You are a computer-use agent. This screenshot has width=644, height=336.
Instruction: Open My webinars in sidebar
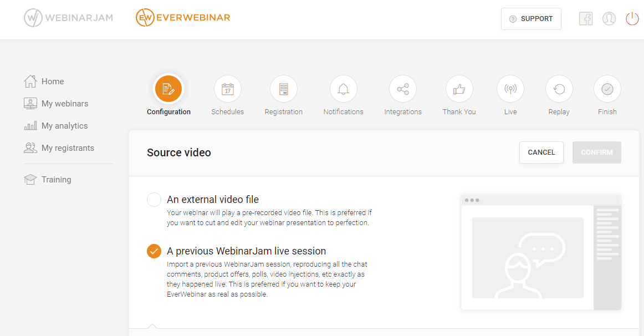(65, 104)
